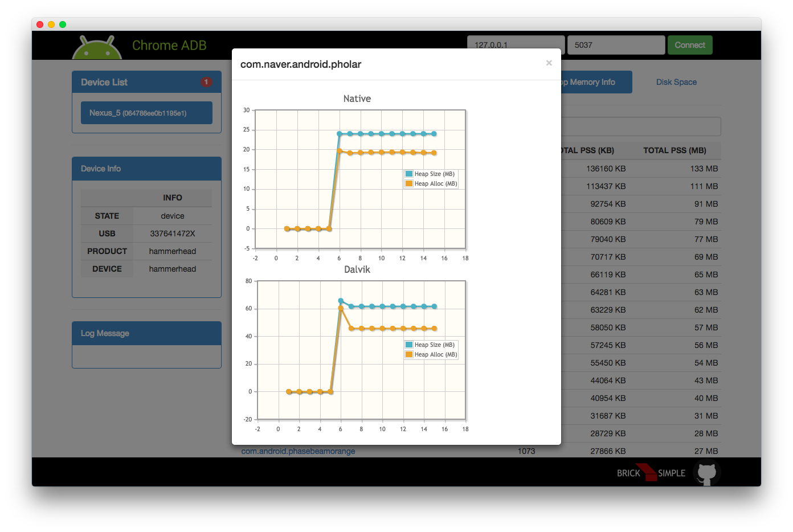This screenshot has width=793, height=532.
Task: Click the Android robot logo
Action: tap(97, 48)
